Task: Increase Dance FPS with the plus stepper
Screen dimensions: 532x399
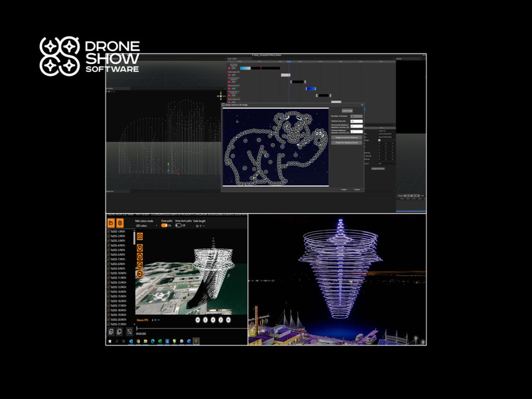Action: tap(155, 320)
